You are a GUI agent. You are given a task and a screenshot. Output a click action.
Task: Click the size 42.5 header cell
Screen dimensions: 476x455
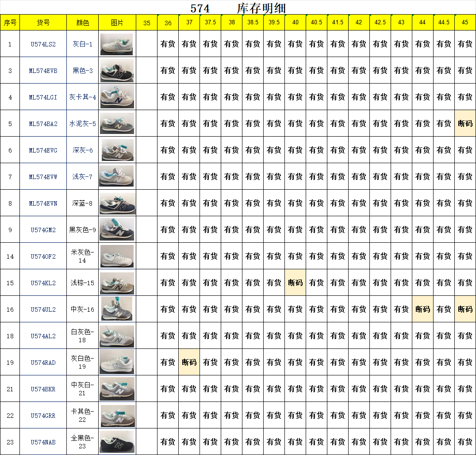tap(380, 23)
